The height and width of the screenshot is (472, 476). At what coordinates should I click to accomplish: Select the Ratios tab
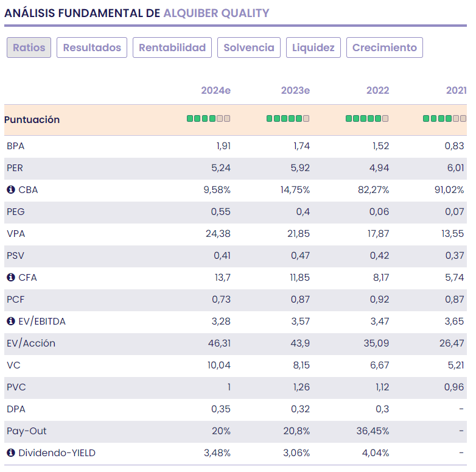pyautogui.click(x=29, y=48)
